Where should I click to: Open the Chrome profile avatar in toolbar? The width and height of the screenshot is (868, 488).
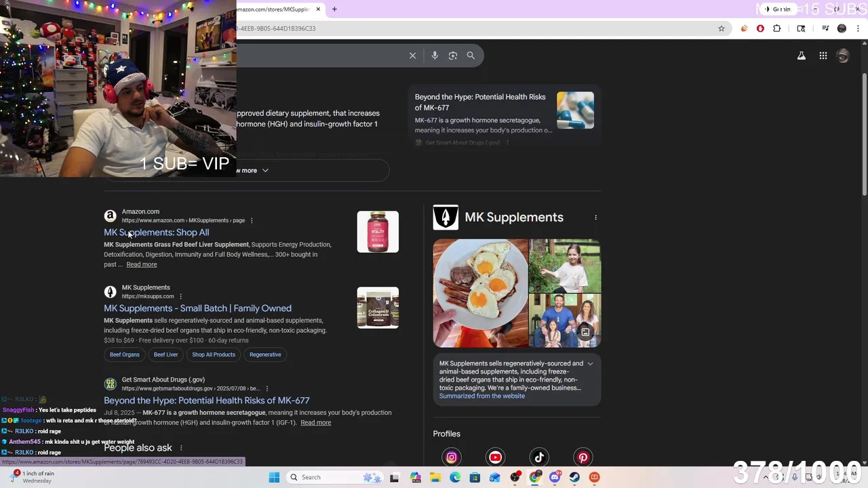[x=842, y=28]
